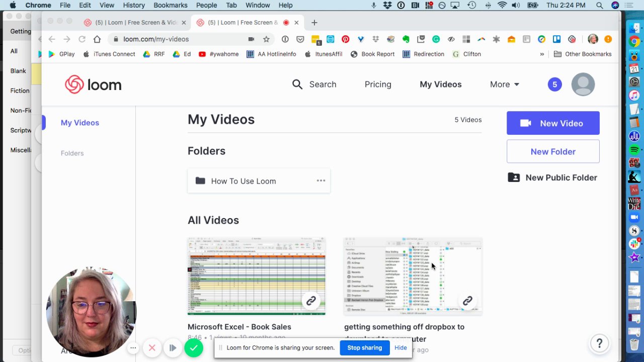
Task: Click the Pocket extension icon
Action: click(300, 39)
